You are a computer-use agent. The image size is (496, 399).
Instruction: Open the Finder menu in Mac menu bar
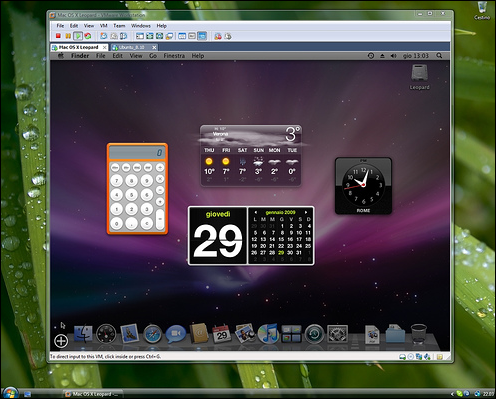coord(80,56)
